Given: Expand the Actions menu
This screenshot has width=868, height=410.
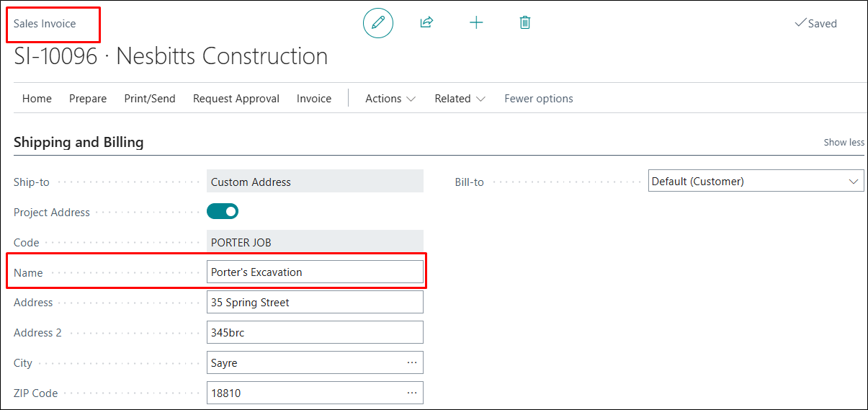Looking at the screenshot, I should point(390,99).
